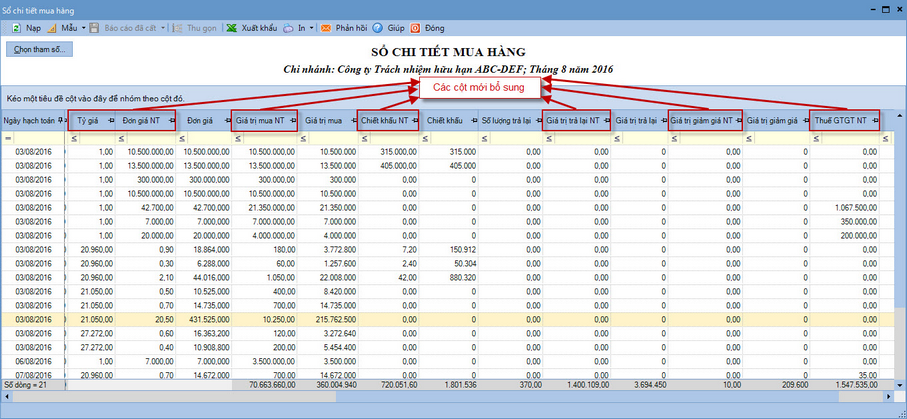Open Phản hồi feedback envelope button
Viewport: 907px width, 419px height.
click(x=345, y=28)
